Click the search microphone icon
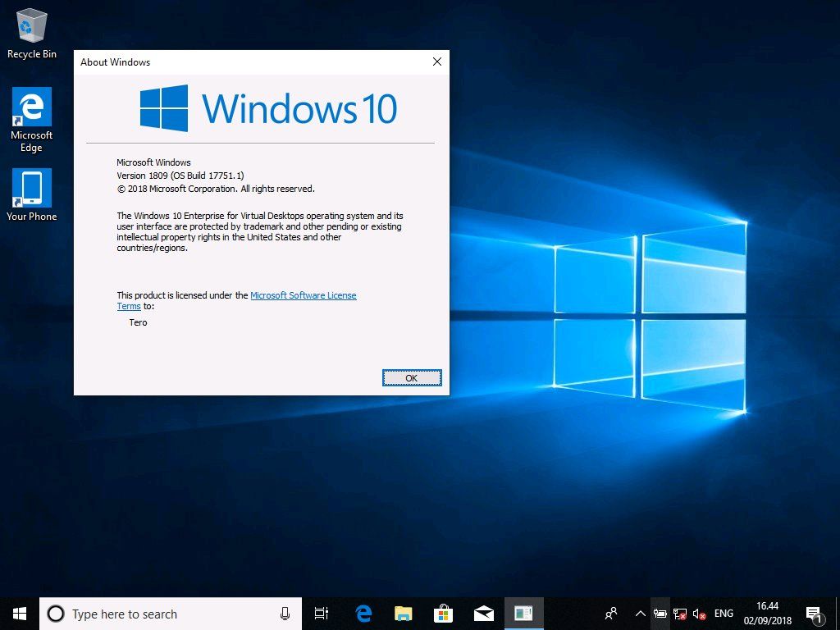The image size is (840, 630). [x=285, y=614]
